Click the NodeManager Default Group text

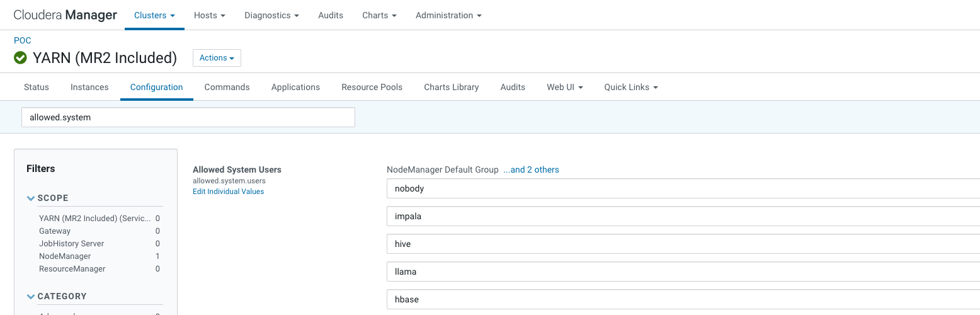click(x=443, y=169)
